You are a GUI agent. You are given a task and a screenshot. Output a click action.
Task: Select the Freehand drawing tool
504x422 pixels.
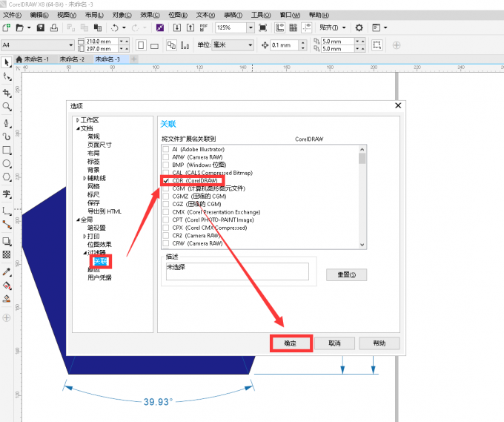tap(7, 123)
